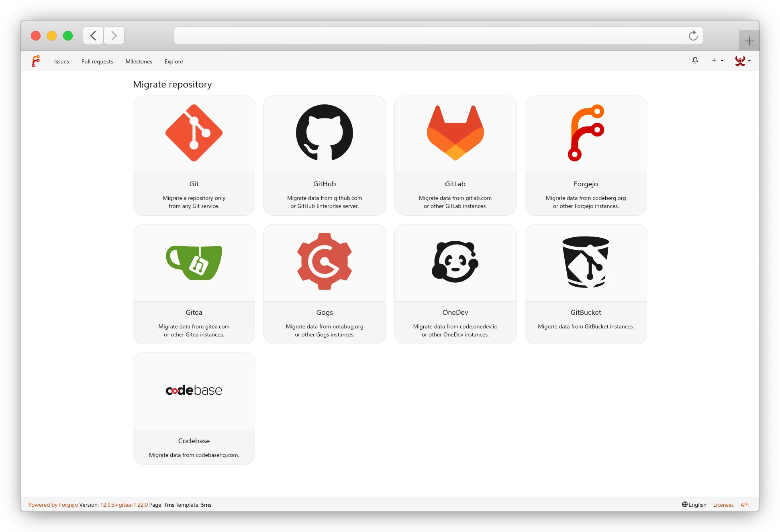
Task: Open the notifications bell
Action: (x=695, y=61)
